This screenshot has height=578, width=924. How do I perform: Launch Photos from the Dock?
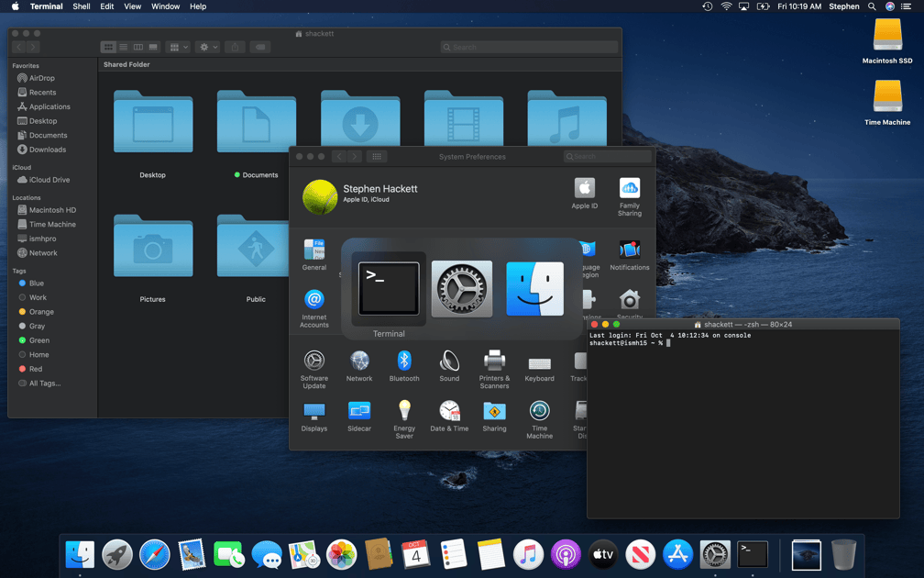click(341, 554)
